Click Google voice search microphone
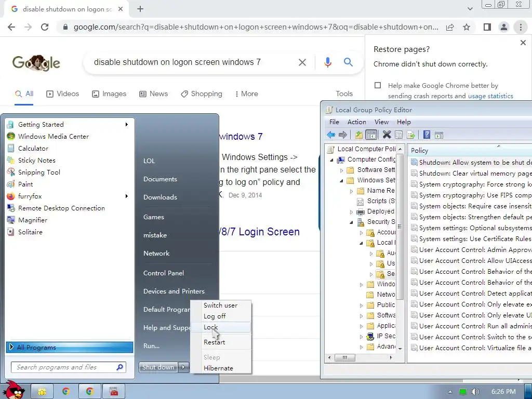This screenshot has height=399, width=532. 327,62
